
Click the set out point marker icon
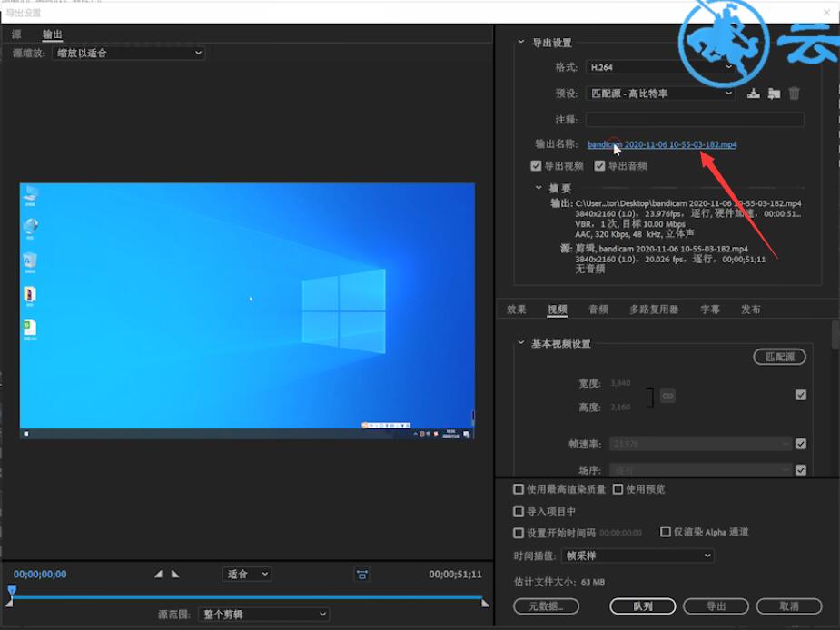[175, 574]
